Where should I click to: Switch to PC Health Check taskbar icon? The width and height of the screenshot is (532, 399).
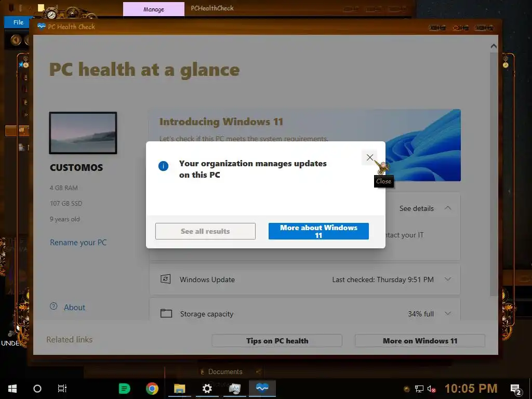click(x=262, y=388)
